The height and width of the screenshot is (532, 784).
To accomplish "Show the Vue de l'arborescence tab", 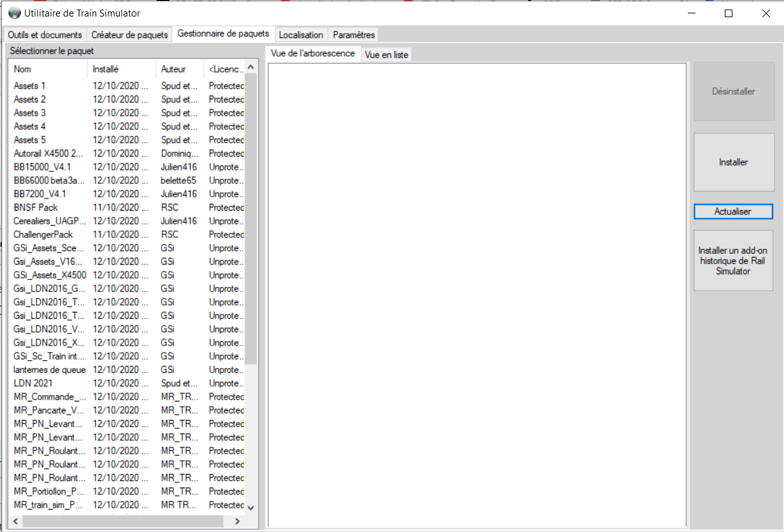I will [x=313, y=53].
